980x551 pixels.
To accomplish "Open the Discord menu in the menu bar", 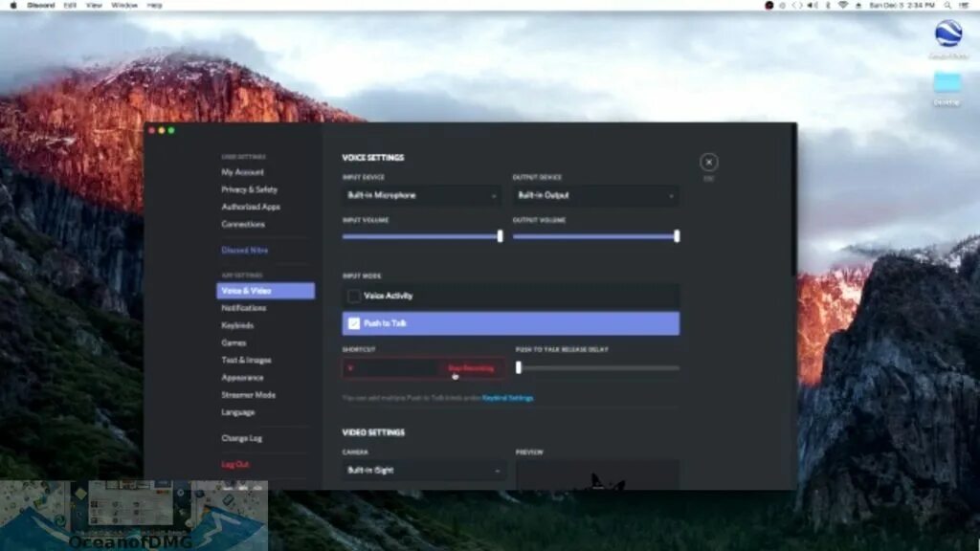I will [40, 5].
